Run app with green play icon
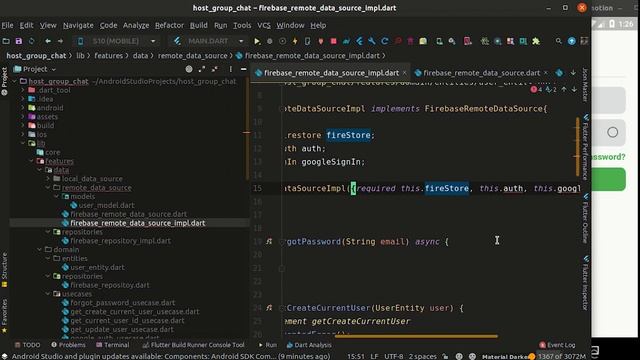 pos(257,41)
